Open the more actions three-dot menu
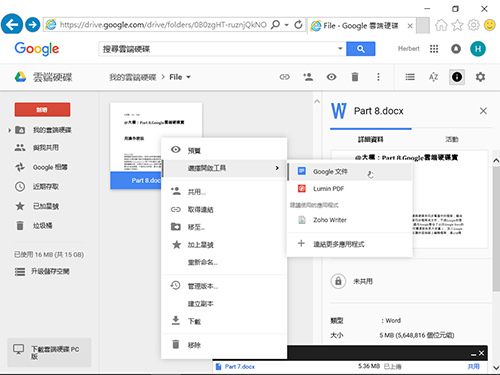Screen dimensions: 500x375 [x=378, y=77]
